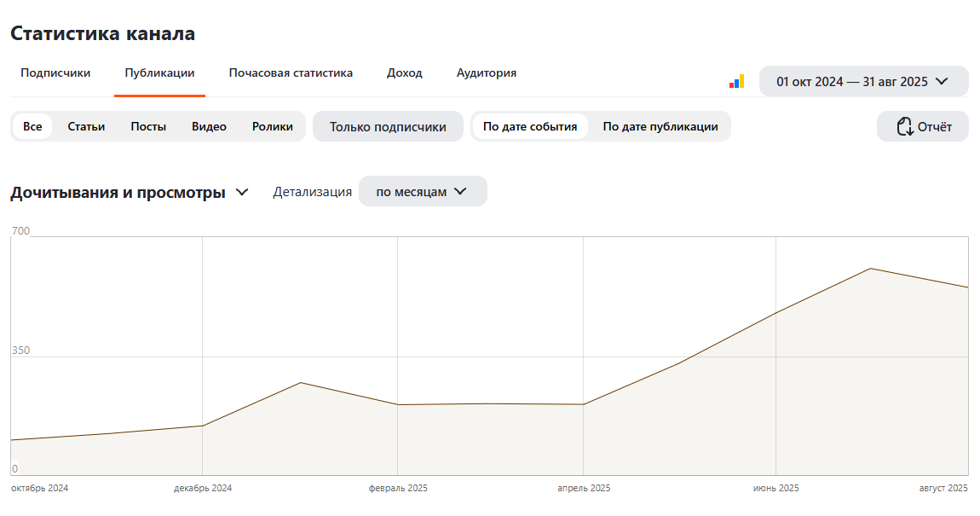Open the Почасовая статистика tab

coord(291,73)
